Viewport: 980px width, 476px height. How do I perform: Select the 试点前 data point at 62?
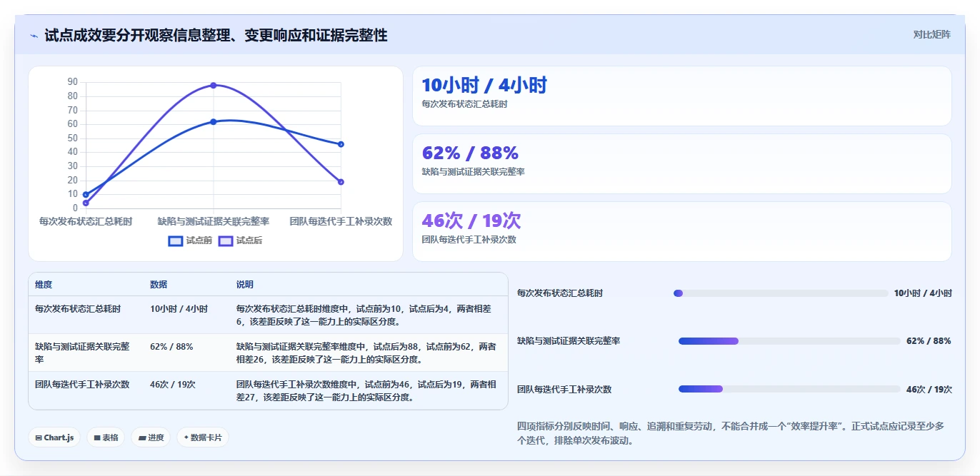pos(213,121)
